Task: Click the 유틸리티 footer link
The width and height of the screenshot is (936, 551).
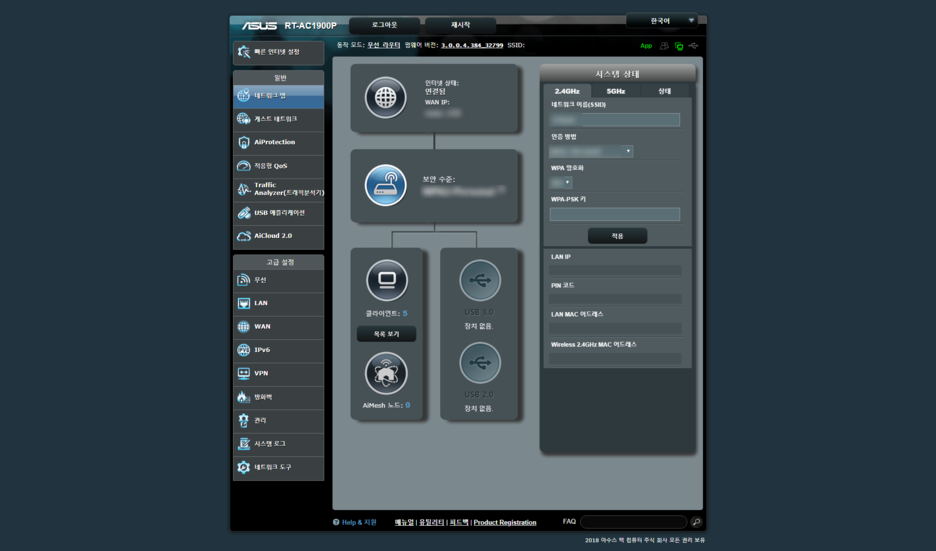Action: (x=431, y=522)
